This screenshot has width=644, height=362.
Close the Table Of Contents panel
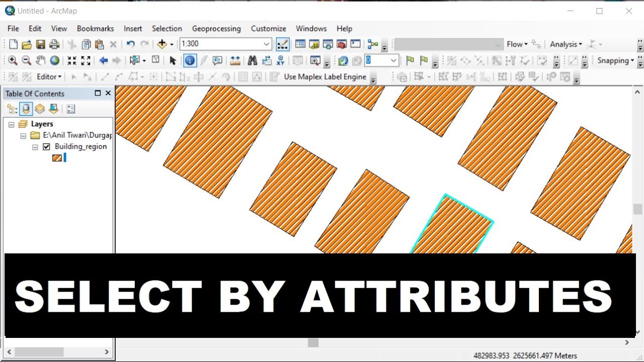pyautogui.click(x=108, y=93)
